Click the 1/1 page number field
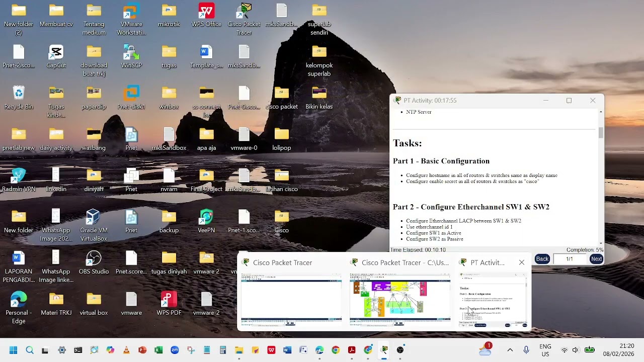The image size is (644, 362). 569,259
